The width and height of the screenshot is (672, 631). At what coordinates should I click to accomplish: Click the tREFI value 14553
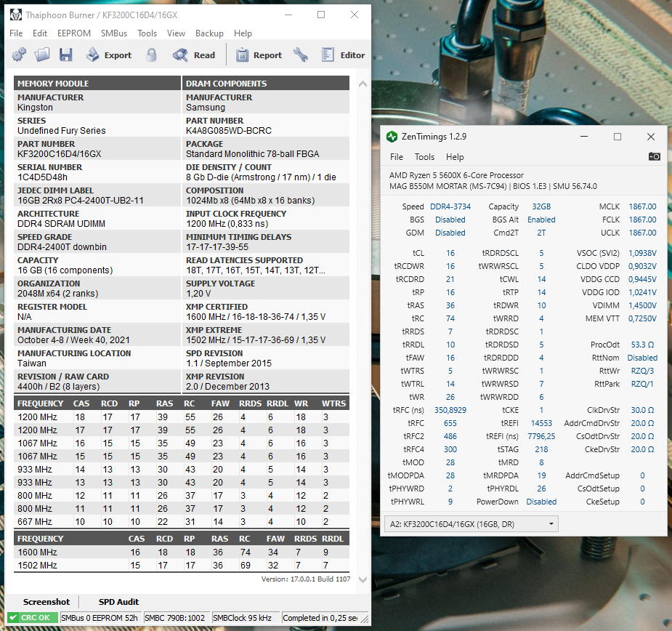coord(541,423)
